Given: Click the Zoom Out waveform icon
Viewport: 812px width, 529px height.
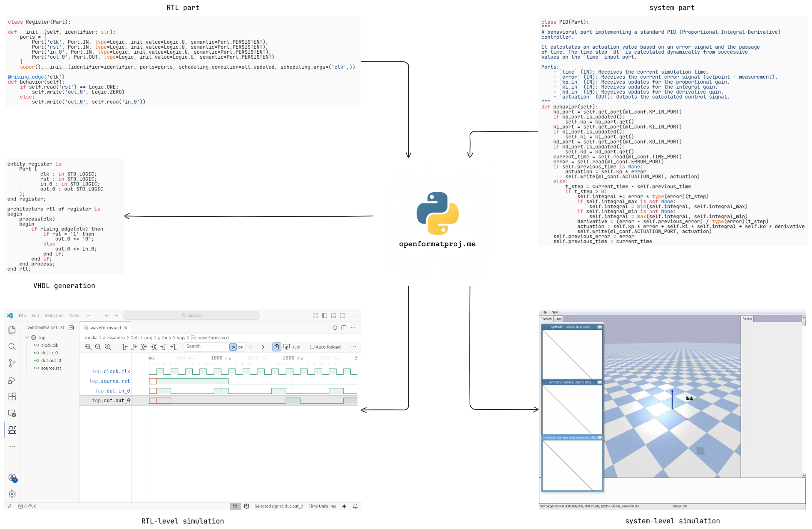Looking at the screenshot, I should [98, 347].
